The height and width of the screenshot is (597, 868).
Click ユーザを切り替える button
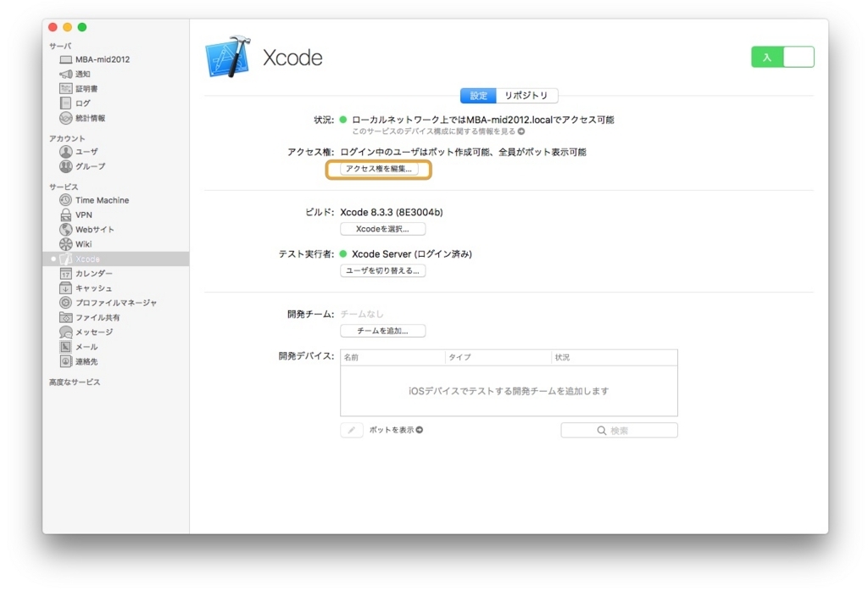tap(383, 271)
